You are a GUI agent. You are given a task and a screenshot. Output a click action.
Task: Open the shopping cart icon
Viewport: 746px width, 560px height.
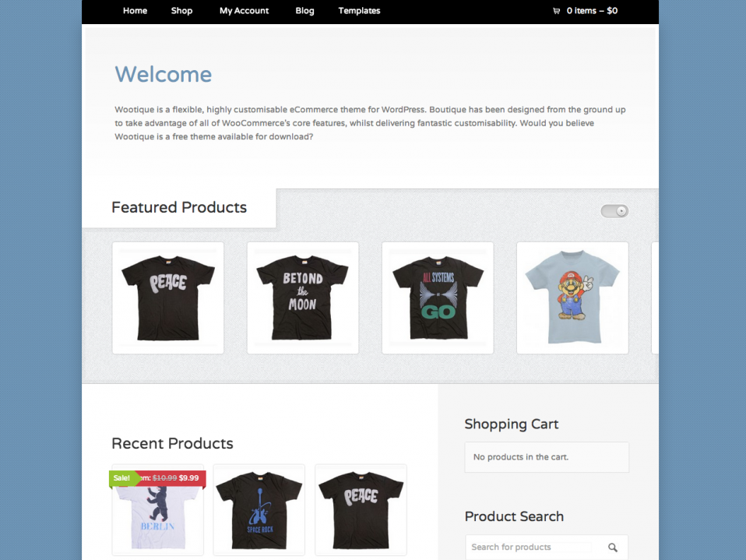coord(556,11)
